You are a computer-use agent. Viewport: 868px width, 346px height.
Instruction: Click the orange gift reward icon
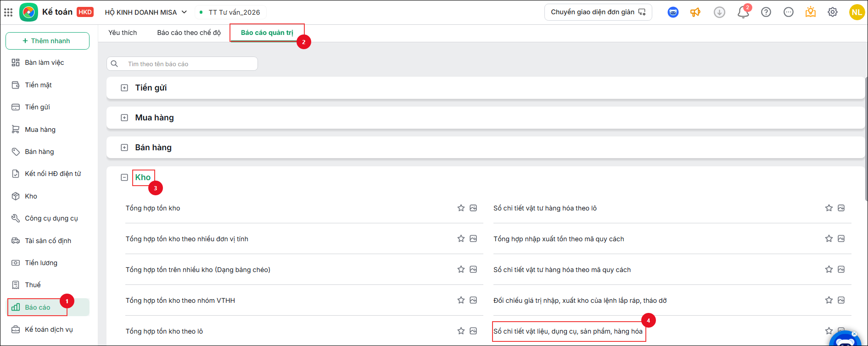tap(811, 12)
